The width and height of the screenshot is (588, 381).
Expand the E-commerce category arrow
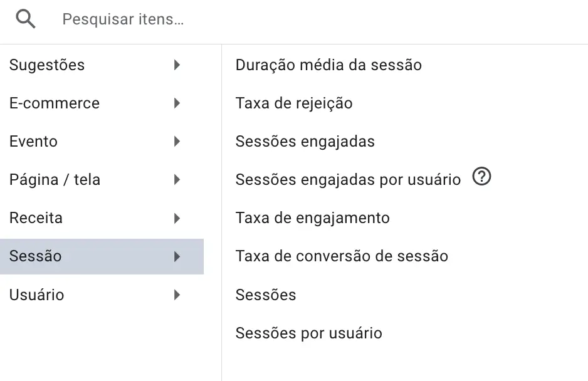pos(177,103)
